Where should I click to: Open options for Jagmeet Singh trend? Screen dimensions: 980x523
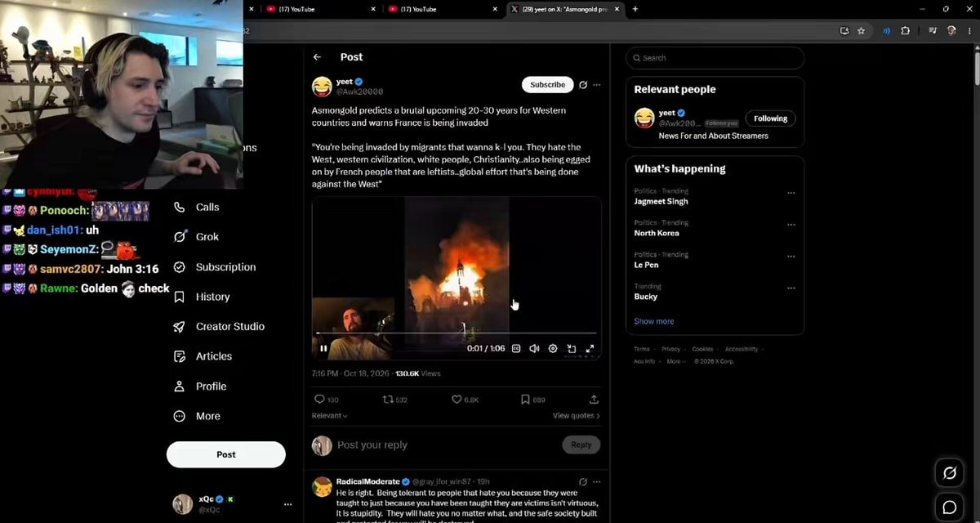click(x=791, y=193)
